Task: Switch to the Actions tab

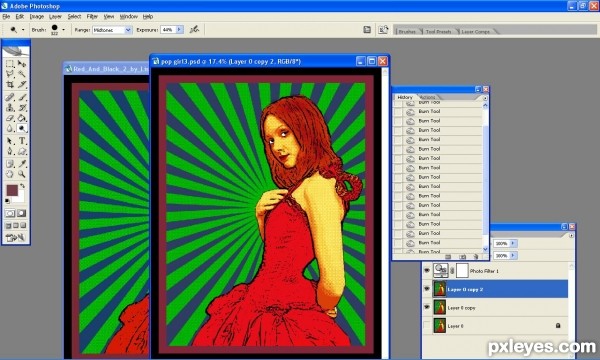Action: coord(427,97)
